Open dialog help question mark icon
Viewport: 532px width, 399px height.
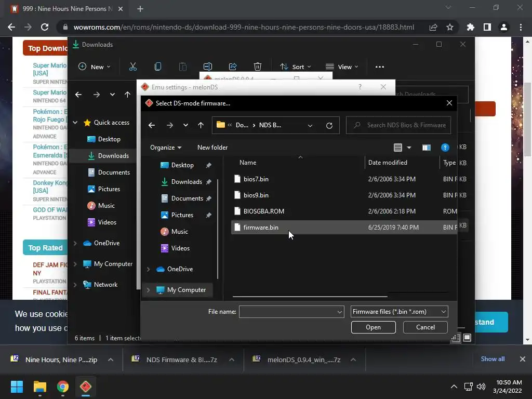tap(445, 148)
